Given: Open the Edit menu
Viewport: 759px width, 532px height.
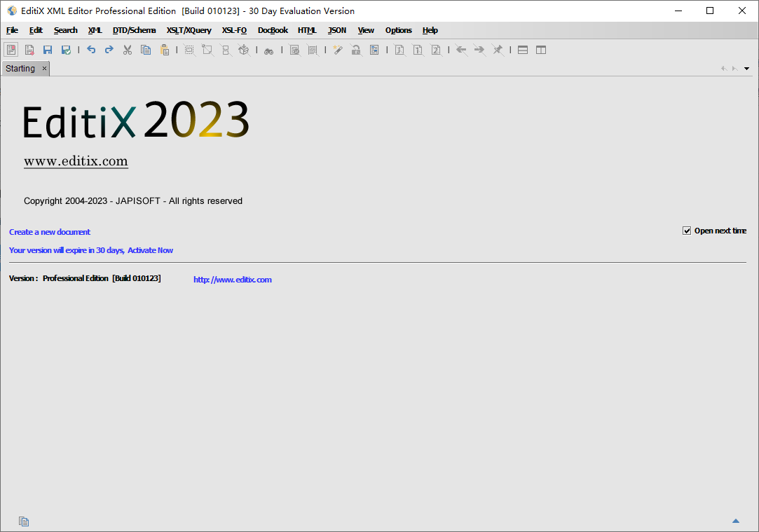Looking at the screenshot, I should click(x=36, y=30).
